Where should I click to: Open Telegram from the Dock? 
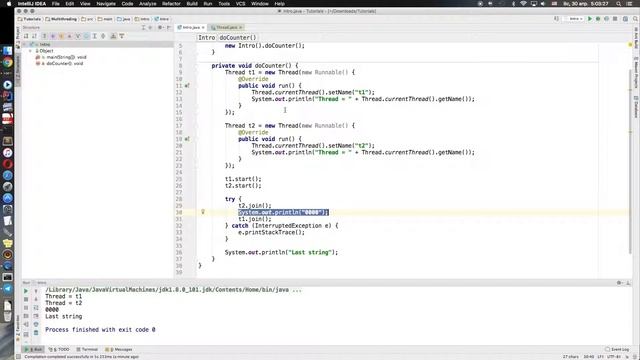pyautogui.click(x=7, y=289)
